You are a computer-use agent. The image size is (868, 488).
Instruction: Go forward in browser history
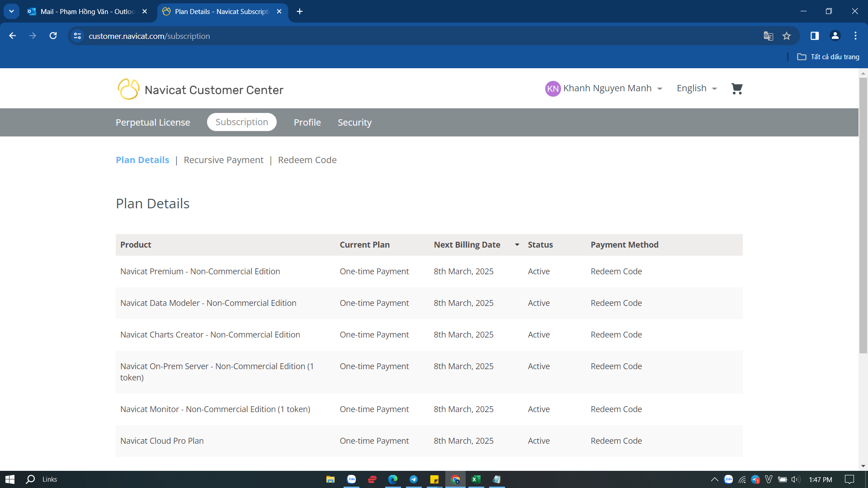pyautogui.click(x=33, y=36)
